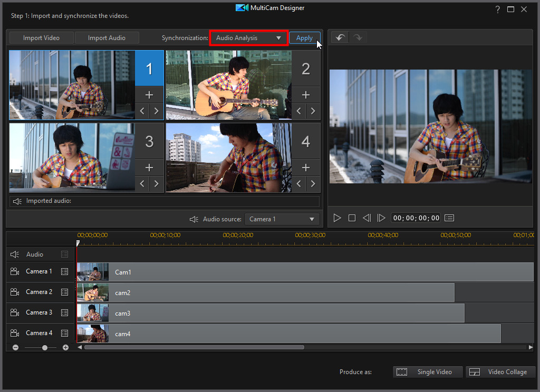Open the Synchronization Audio Analysis dropdown
The image size is (540, 392).
coord(248,37)
